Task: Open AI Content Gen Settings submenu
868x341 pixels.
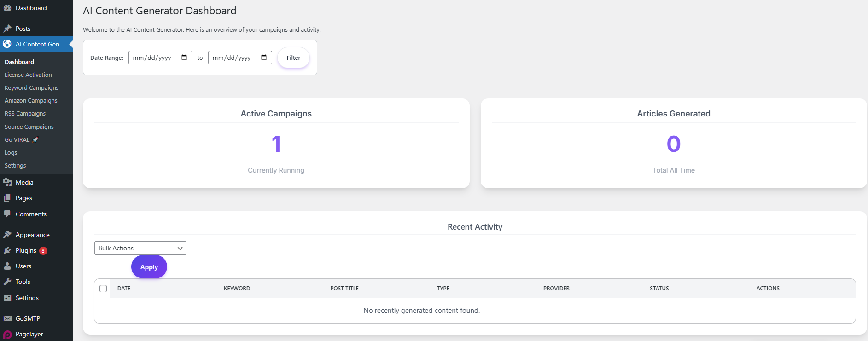Action: tap(15, 165)
